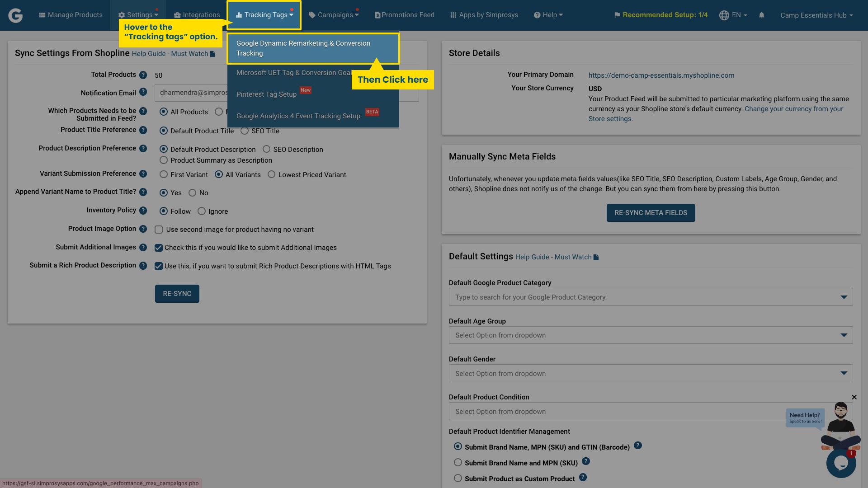This screenshot has width=868, height=488.
Task: Click the Settings gear icon
Action: 121,14
